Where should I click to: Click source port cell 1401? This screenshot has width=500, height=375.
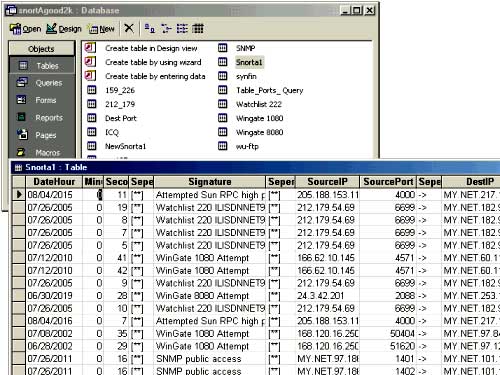[x=388, y=359]
